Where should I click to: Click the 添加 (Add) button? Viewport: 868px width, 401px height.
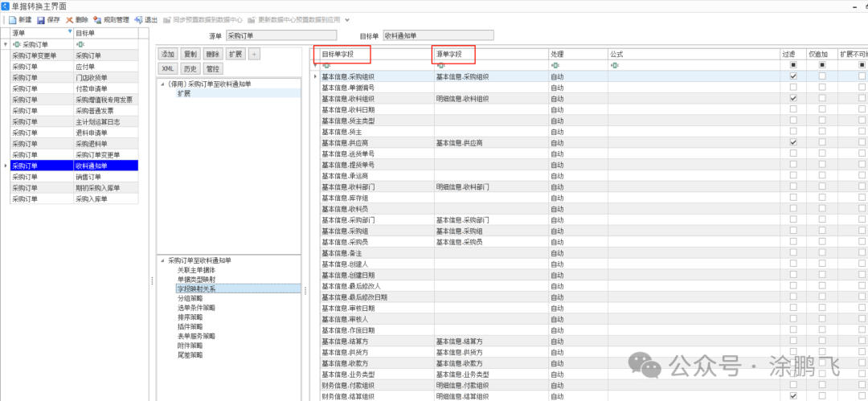[x=167, y=54]
